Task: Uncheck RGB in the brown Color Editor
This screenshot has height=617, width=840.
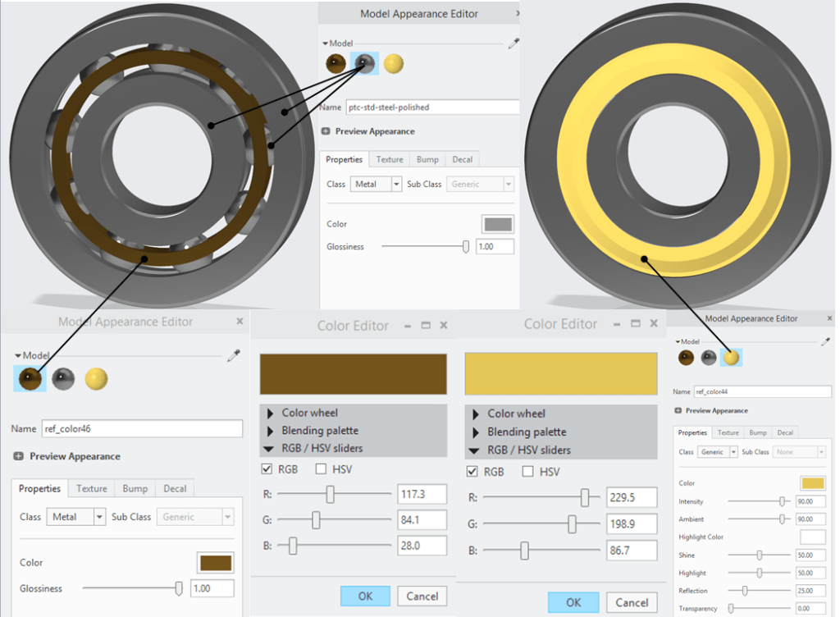Action: (x=267, y=469)
